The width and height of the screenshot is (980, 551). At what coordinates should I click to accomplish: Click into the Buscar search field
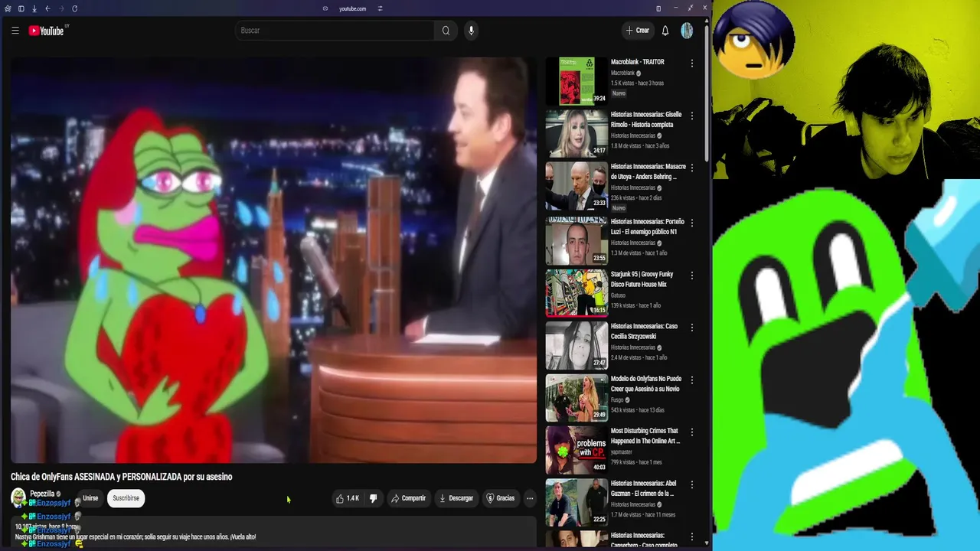(335, 31)
